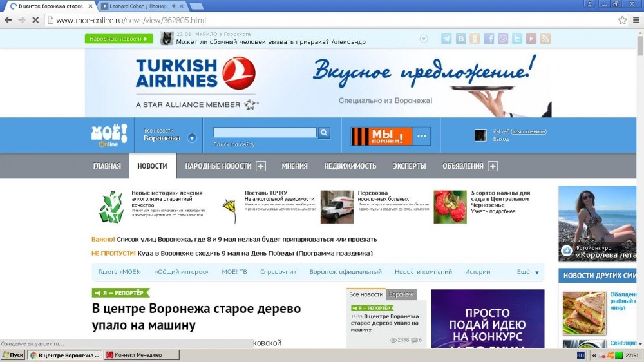Click the speaker icon on Leonard Cohen tab
Screen dimensions: 644x362
click(174, 6)
